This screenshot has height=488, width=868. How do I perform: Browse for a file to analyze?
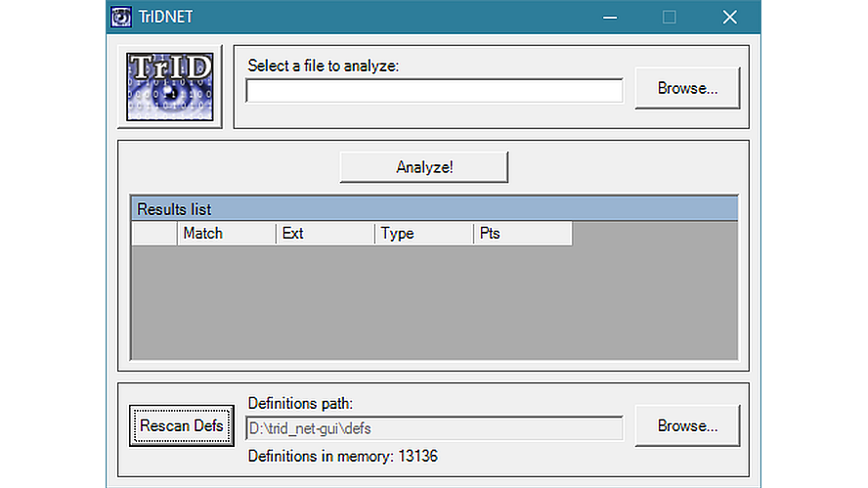[687, 88]
